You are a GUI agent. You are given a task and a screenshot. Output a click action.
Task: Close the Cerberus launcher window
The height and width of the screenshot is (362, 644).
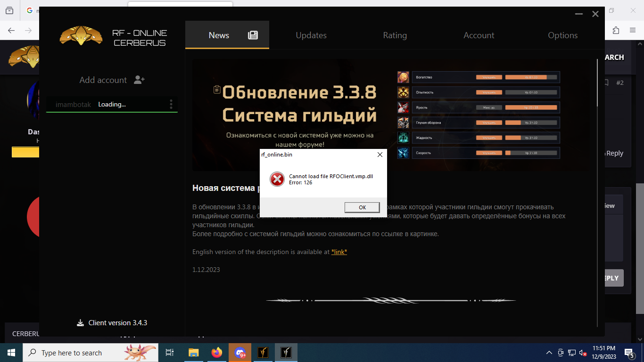[595, 14]
